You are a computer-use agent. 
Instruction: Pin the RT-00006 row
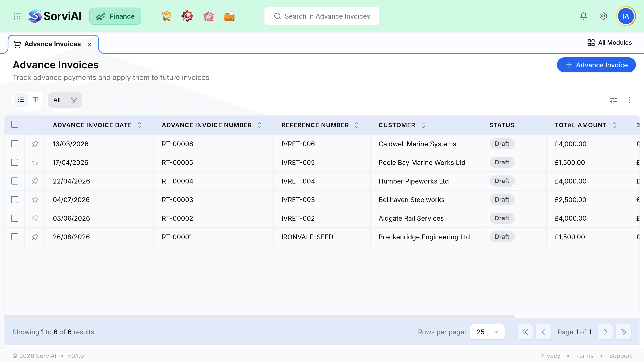click(x=35, y=144)
